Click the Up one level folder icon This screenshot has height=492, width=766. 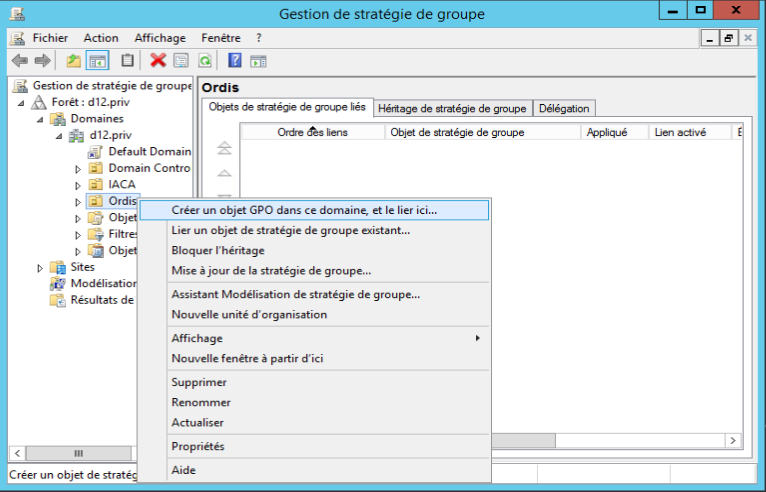[73, 61]
